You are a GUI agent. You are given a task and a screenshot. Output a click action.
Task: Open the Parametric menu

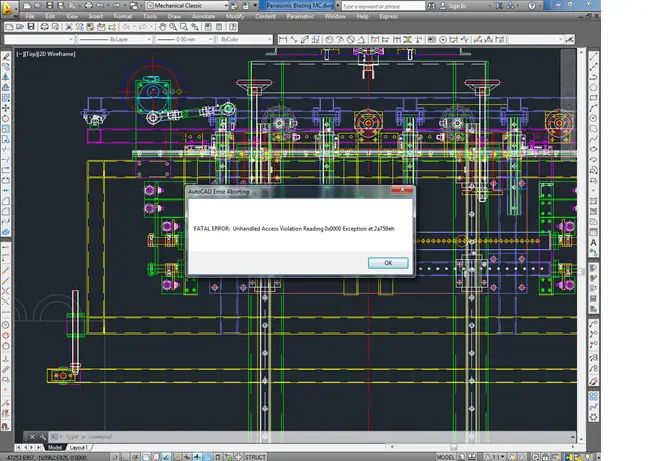(x=300, y=16)
